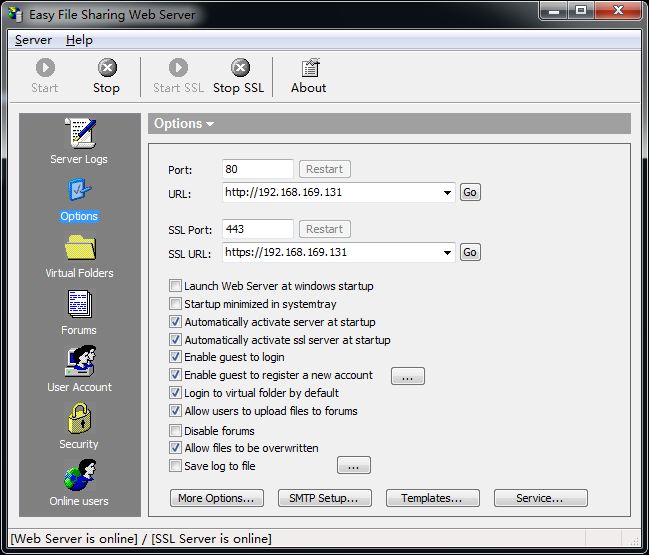Uncheck Enable guest to login
Image resolution: width=649 pixels, height=555 pixels.
tap(175, 357)
